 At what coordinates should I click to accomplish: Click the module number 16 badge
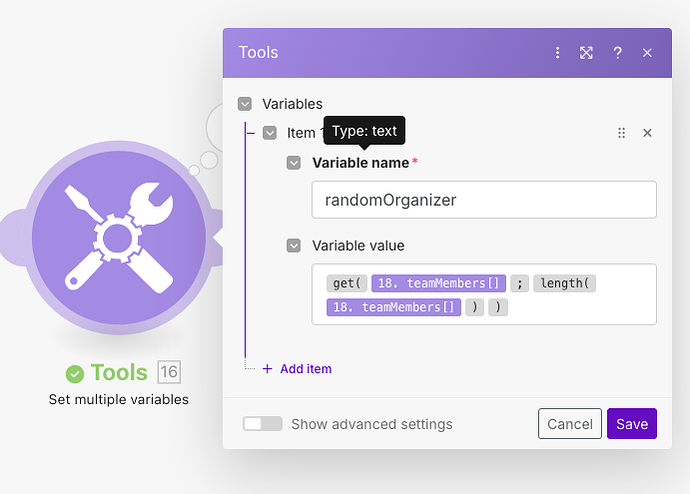pyautogui.click(x=169, y=372)
